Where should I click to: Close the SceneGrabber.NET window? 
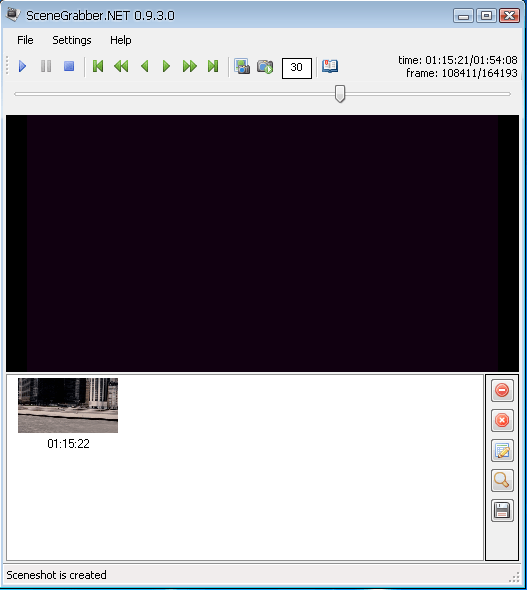click(509, 16)
